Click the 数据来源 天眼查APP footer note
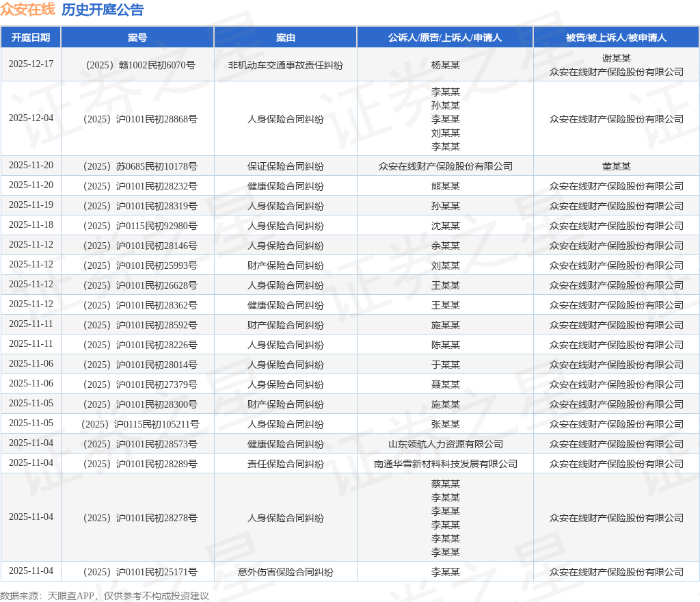Image resolution: width=700 pixels, height=602 pixels. pos(105,596)
